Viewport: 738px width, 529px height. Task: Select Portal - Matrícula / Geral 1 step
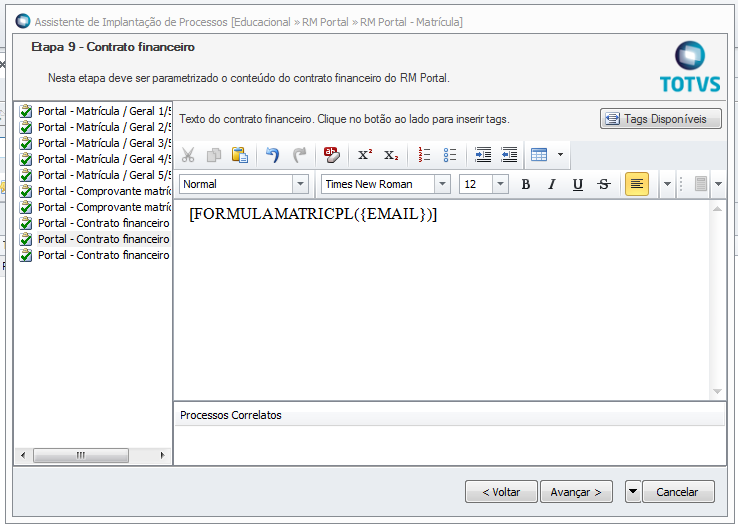[x=104, y=111]
